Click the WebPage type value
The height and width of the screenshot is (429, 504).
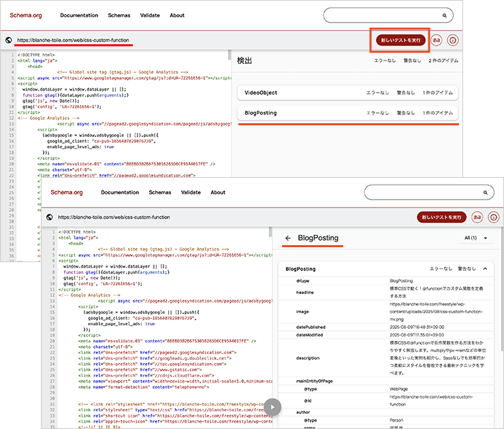pyautogui.click(x=398, y=389)
